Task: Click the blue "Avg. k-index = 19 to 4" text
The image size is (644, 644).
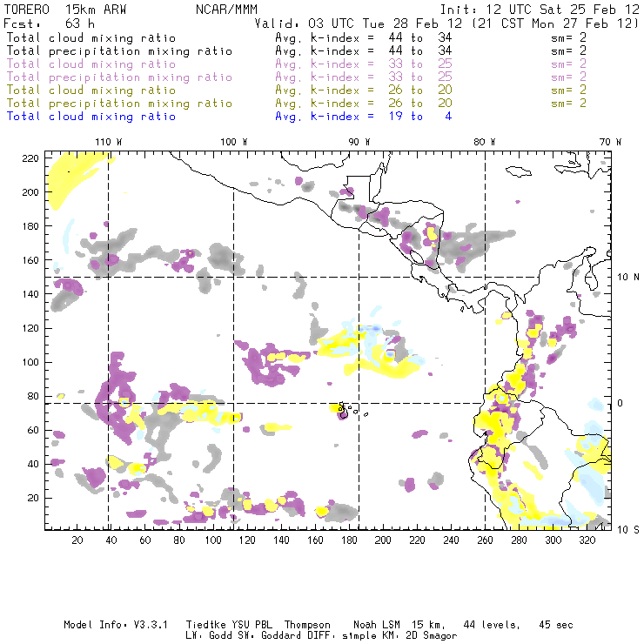Action: 364,117
